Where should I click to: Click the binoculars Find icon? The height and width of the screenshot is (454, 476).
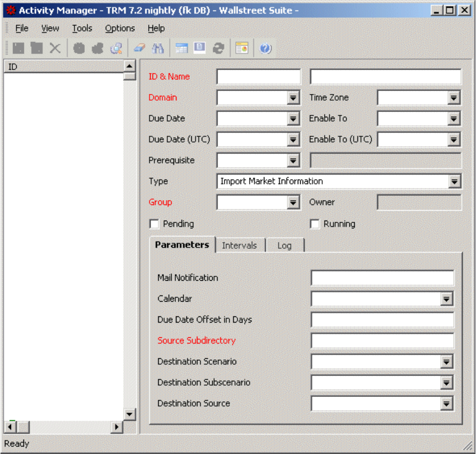[158, 48]
